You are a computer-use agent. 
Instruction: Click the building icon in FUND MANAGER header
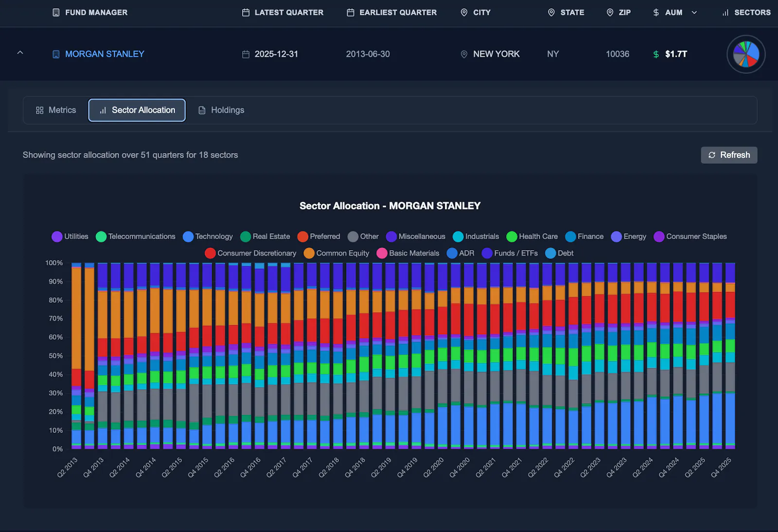[x=56, y=13]
